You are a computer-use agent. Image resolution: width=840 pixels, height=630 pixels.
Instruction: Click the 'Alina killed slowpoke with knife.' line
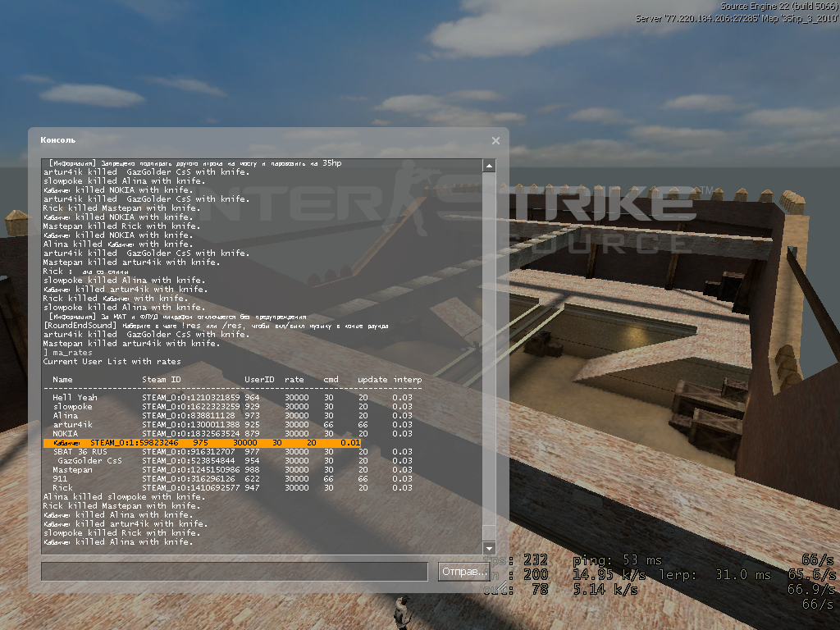(124, 496)
